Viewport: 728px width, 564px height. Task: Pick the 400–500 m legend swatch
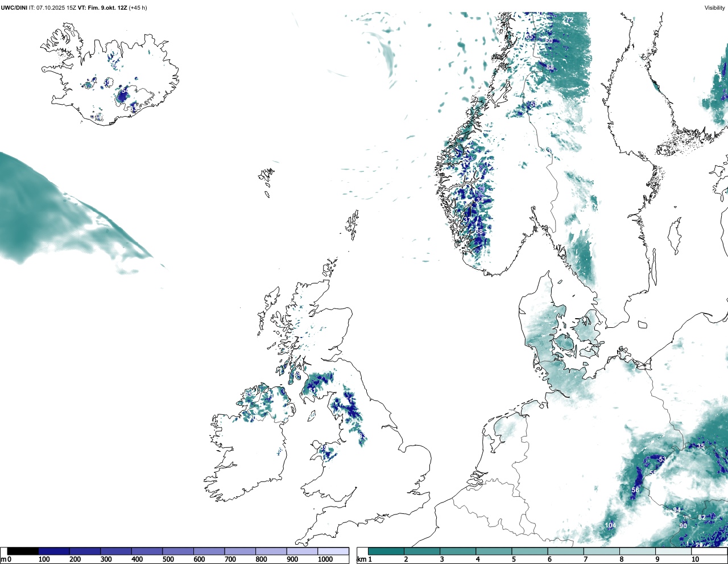[147, 551]
